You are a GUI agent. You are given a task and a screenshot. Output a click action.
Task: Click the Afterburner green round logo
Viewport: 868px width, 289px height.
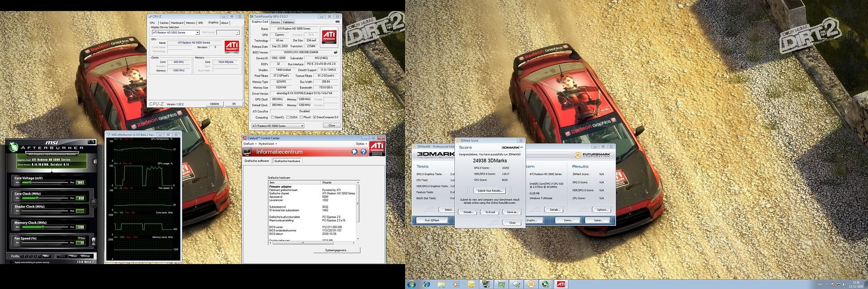click(14, 147)
